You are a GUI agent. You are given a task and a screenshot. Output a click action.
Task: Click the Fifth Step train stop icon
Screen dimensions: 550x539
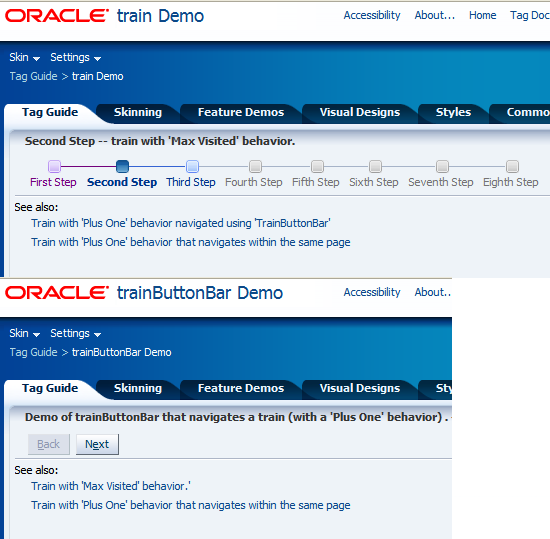317,166
